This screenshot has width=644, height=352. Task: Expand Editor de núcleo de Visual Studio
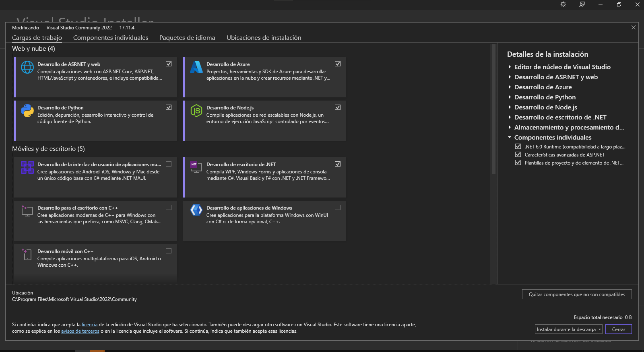point(510,67)
